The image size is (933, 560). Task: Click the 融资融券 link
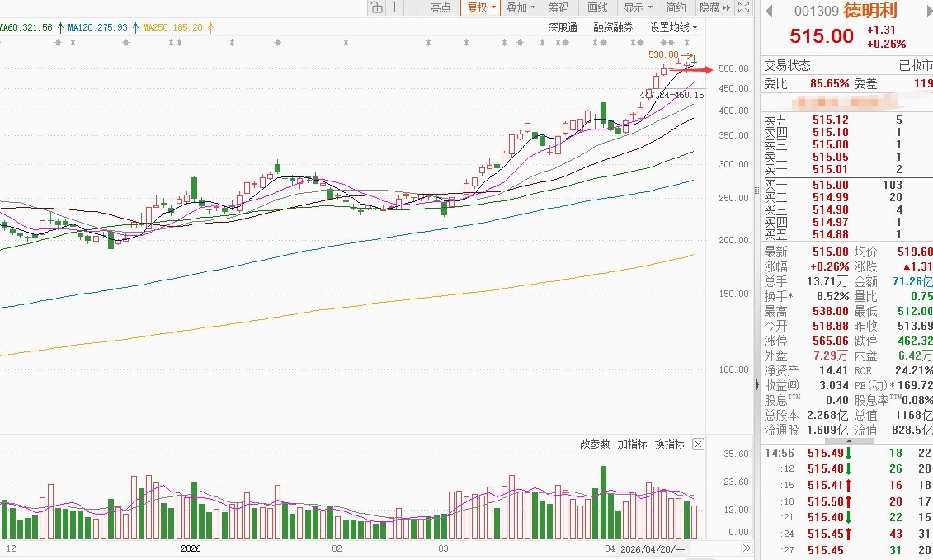613,27
